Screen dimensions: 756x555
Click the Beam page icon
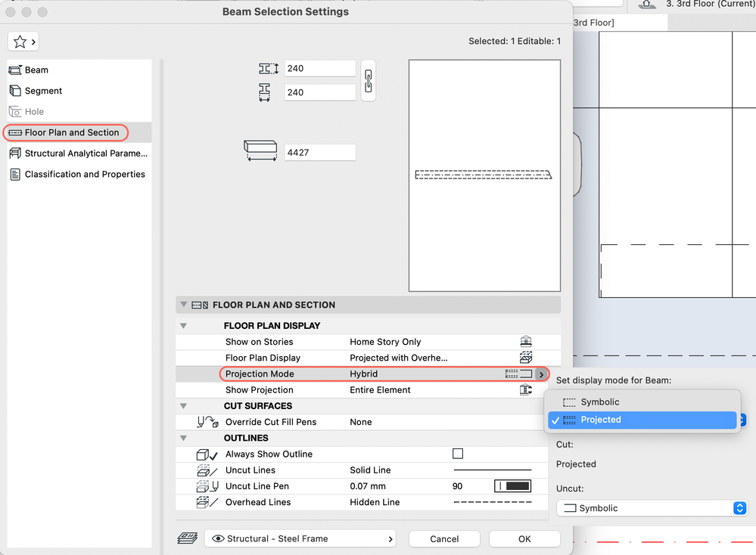[x=15, y=70]
